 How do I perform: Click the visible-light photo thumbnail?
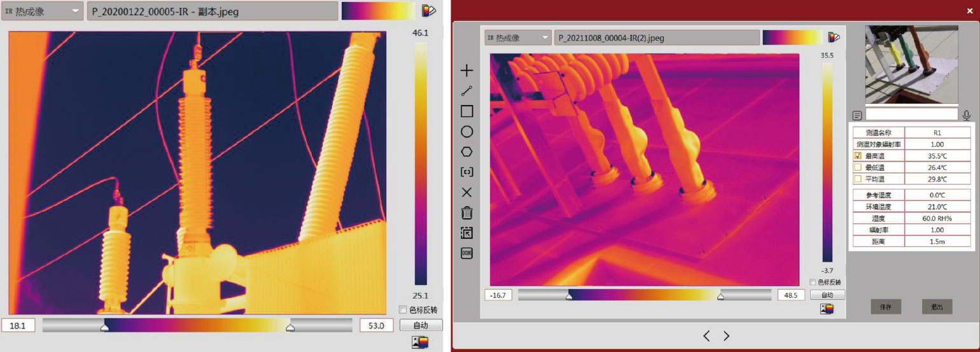911,64
